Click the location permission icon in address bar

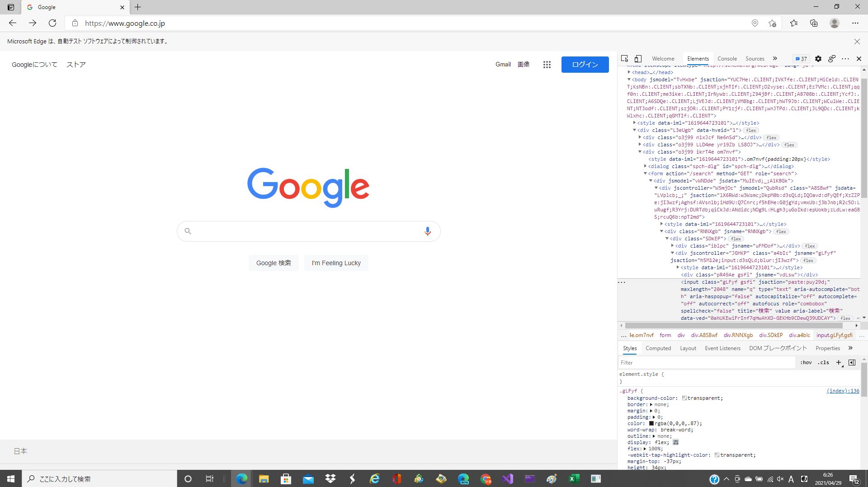(755, 23)
